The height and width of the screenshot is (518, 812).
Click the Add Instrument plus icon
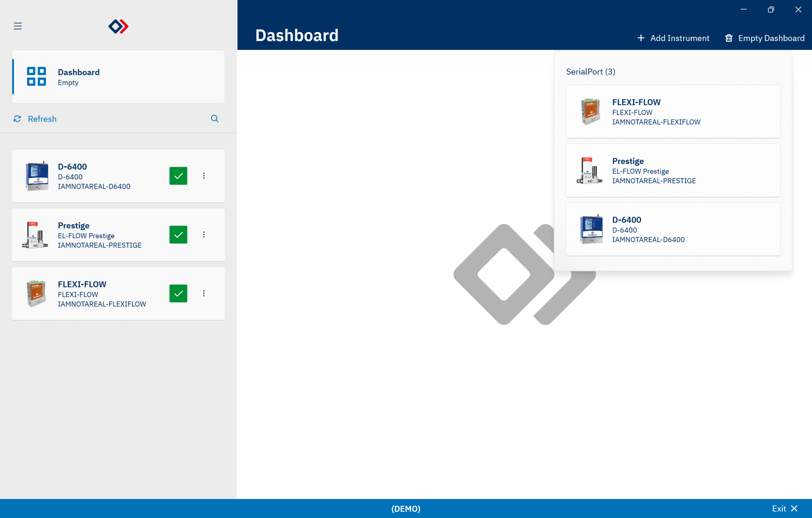pyautogui.click(x=641, y=38)
